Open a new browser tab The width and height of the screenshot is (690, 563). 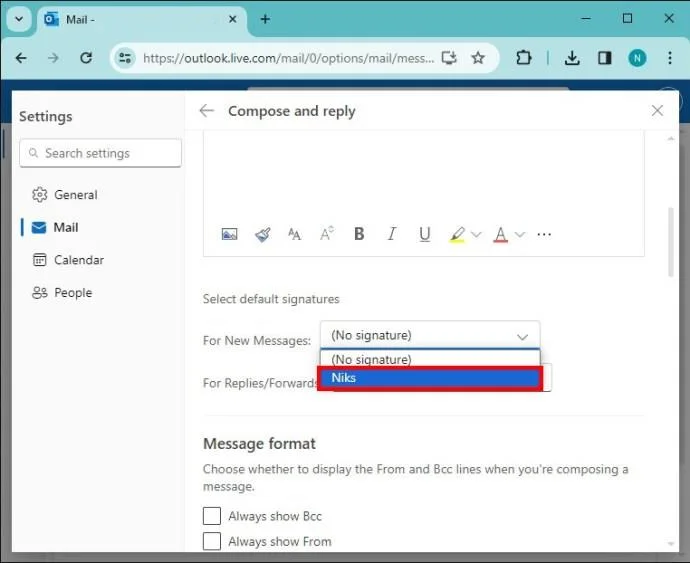[x=265, y=19]
